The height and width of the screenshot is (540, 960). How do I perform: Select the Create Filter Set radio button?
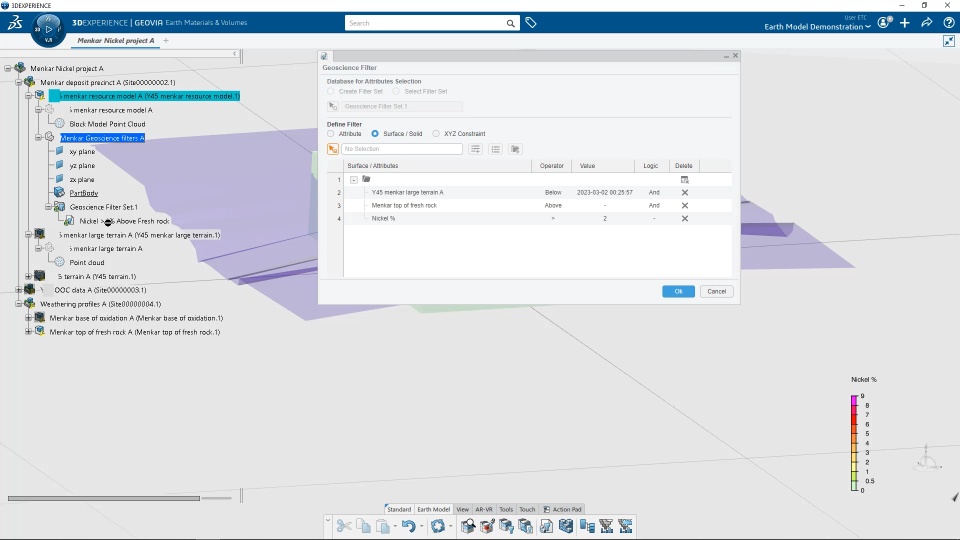point(331,91)
